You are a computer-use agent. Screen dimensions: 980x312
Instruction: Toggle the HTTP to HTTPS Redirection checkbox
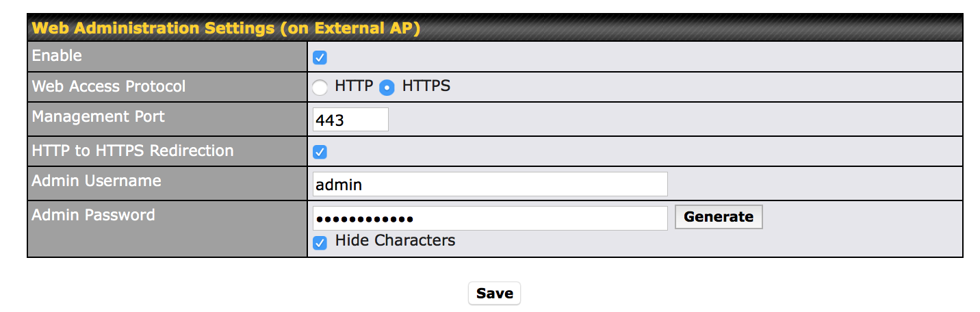pos(320,152)
